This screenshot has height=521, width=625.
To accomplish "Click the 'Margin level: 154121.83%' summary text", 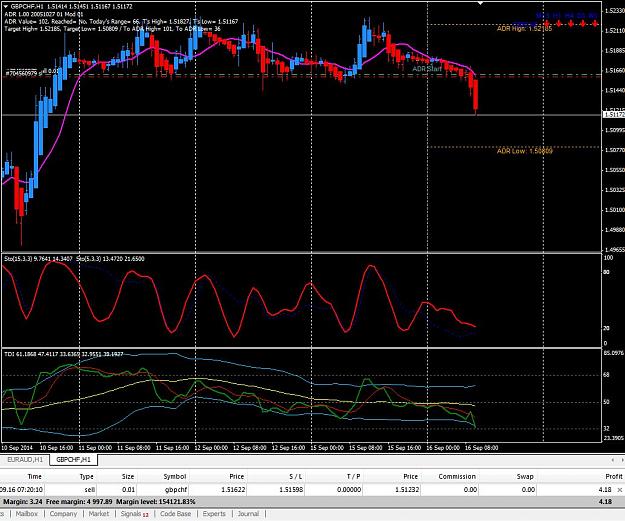I will tap(156, 501).
